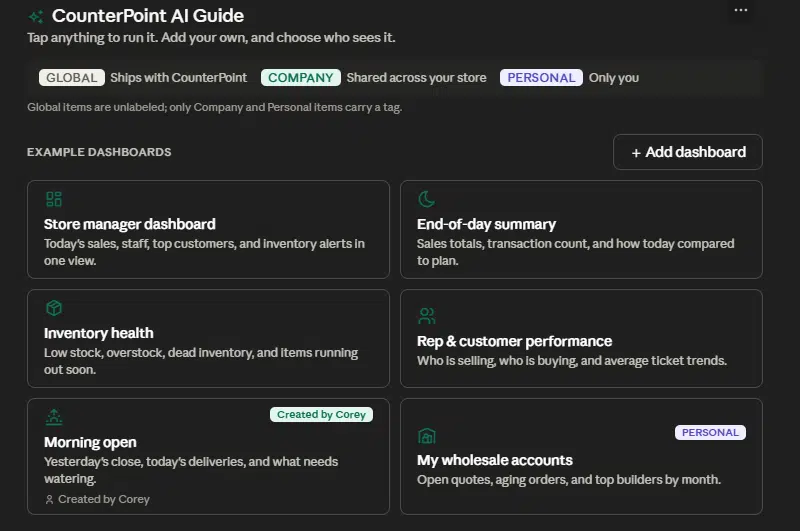The width and height of the screenshot is (800, 531).
Task: Open the My wholesale accounts card
Action: 581,457
